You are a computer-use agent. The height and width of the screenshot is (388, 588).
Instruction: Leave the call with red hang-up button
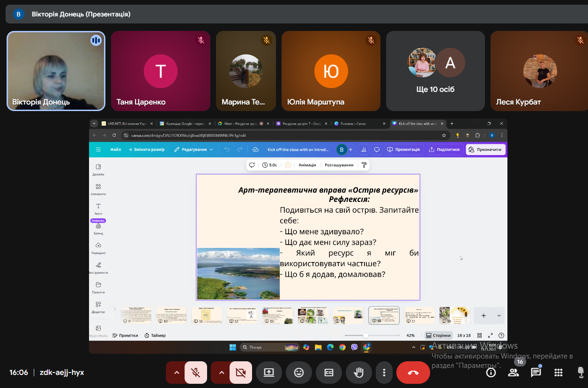click(x=413, y=373)
